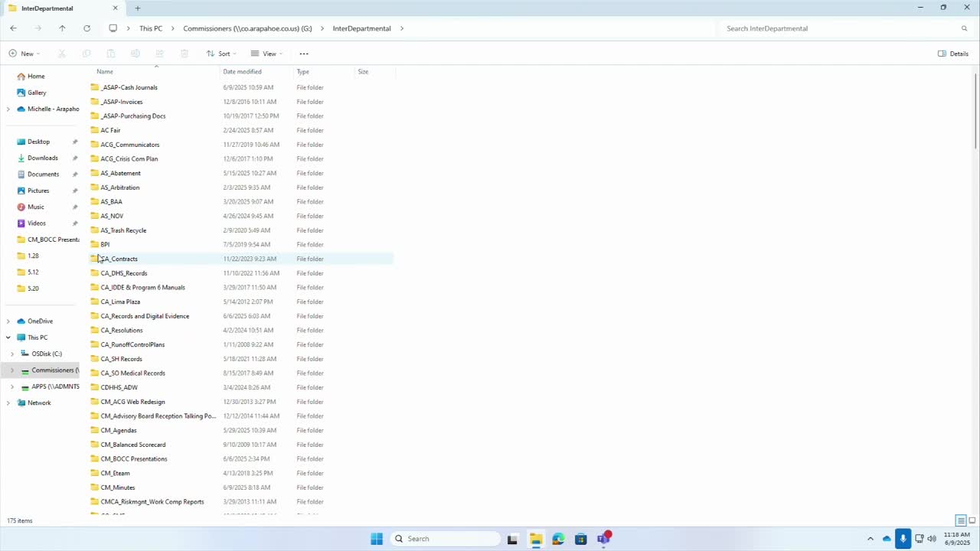Screen dimensions: 980x551
Task: Open File Explorer from the taskbar
Action: click(535, 539)
